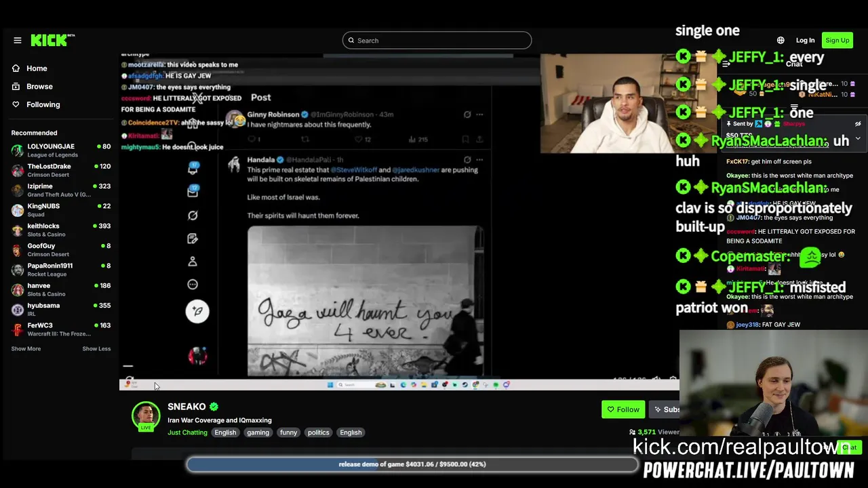Viewport: 868px width, 488px height.
Task: Open the LOLYOUNGJAE recommended channel
Action: (60, 150)
